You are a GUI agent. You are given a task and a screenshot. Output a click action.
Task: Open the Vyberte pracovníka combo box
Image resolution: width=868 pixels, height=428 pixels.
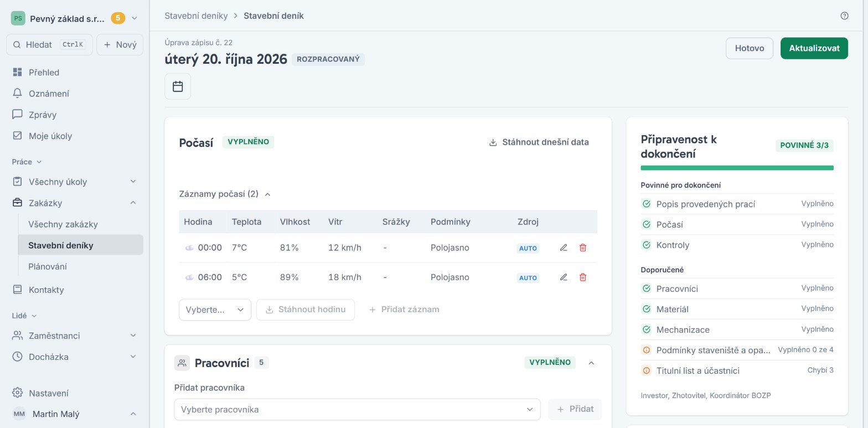pos(357,409)
